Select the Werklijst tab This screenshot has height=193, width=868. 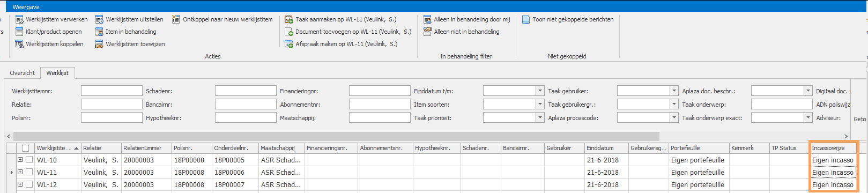tap(57, 73)
